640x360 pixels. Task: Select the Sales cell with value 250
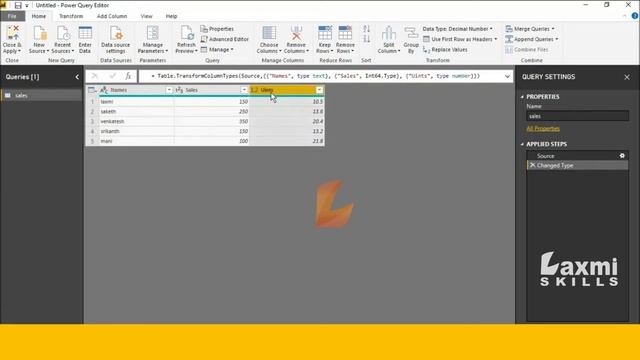[211, 111]
